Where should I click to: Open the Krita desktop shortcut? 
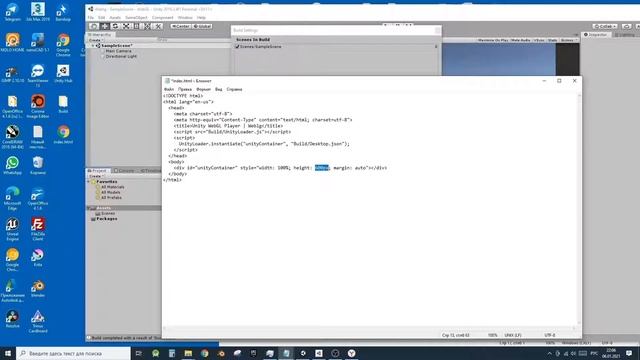[x=38, y=257]
